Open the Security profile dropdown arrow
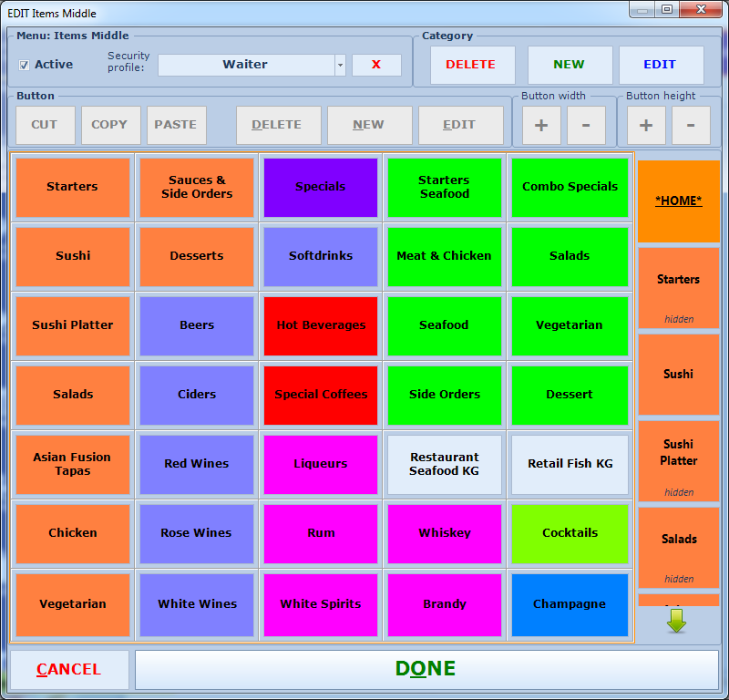 (340, 65)
